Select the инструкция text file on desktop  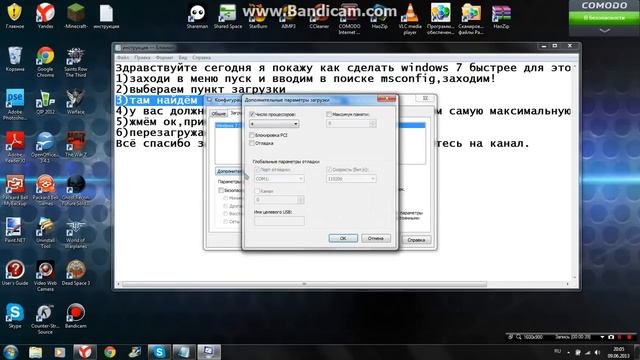click(x=106, y=16)
